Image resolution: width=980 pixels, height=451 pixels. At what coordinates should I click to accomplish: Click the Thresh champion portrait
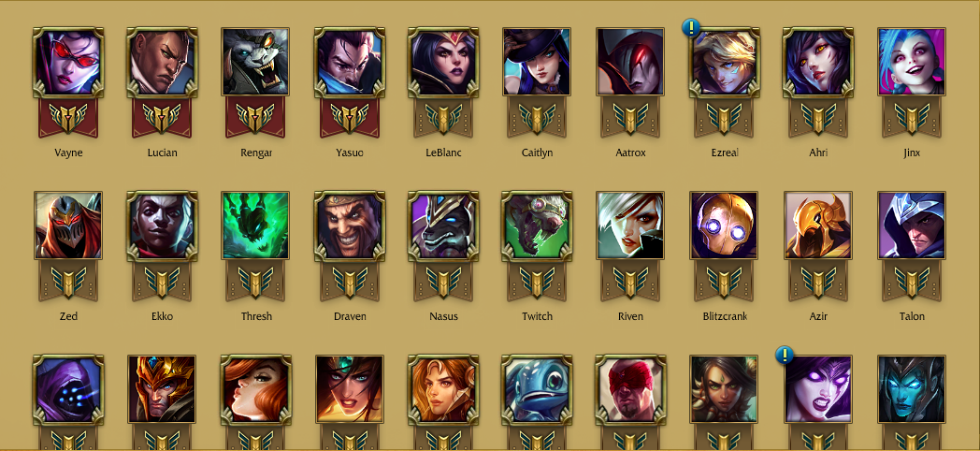pyautogui.click(x=255, y=225)
